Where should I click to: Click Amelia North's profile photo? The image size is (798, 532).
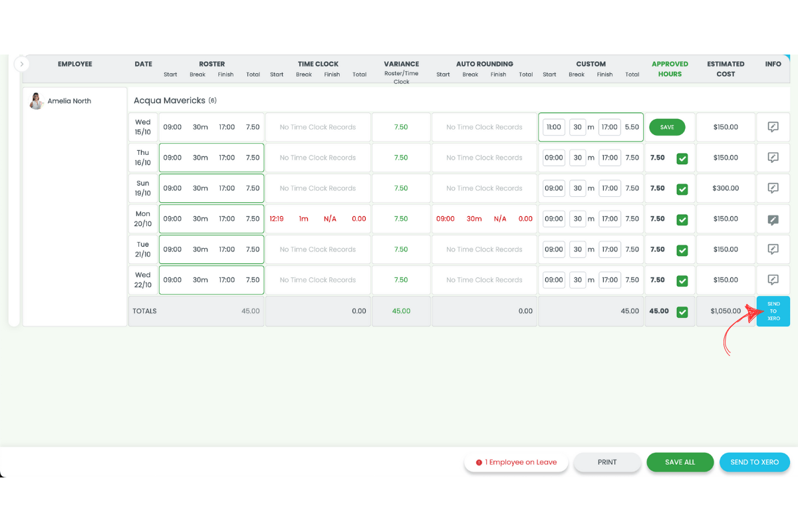[x=36, y=100]
